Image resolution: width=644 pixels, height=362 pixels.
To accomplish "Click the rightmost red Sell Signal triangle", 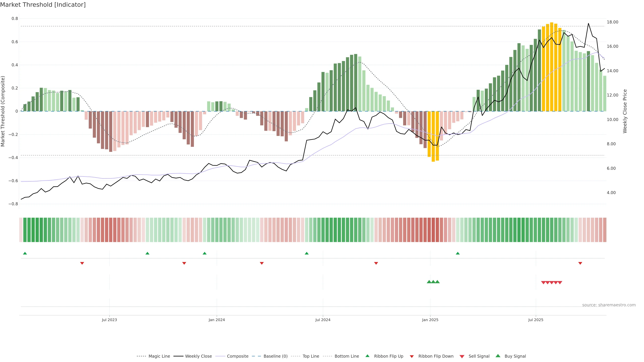I will coord(560,283).
